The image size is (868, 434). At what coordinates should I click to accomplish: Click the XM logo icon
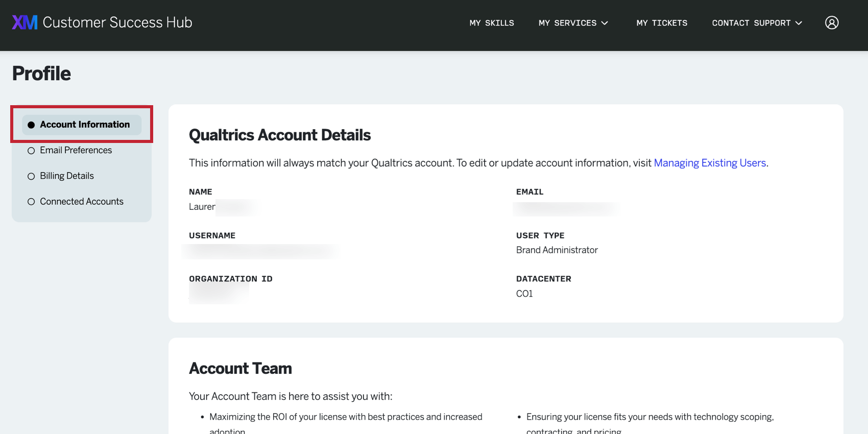click(x=25, y=22)
